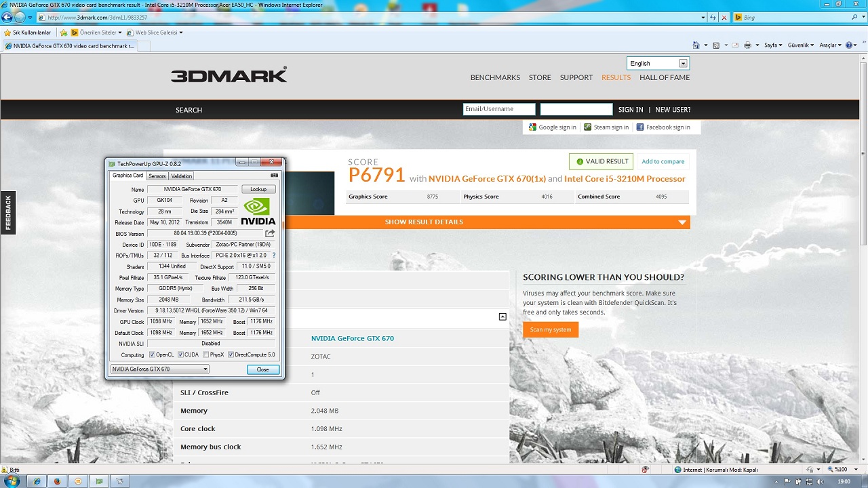Open the Araçlar dropdown menu
The width and height of the screenshot is (868, 488).
click(x=830, y=45)
